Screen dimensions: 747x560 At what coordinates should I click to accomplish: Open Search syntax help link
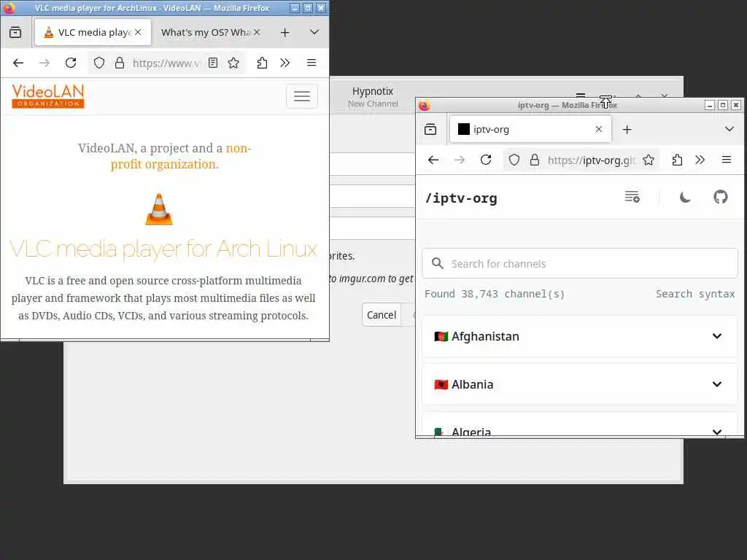pyautogui.click(x=695, y=294)
